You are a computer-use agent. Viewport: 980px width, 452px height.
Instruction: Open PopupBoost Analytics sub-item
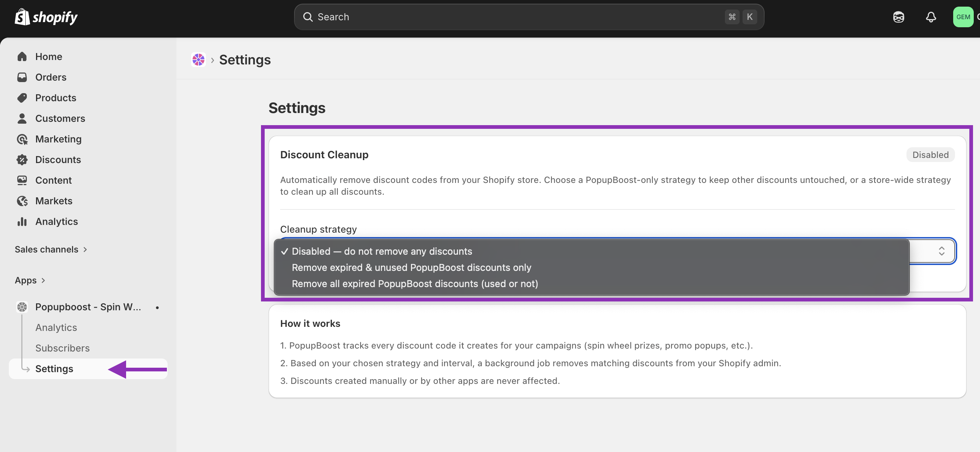pos(56,328)
